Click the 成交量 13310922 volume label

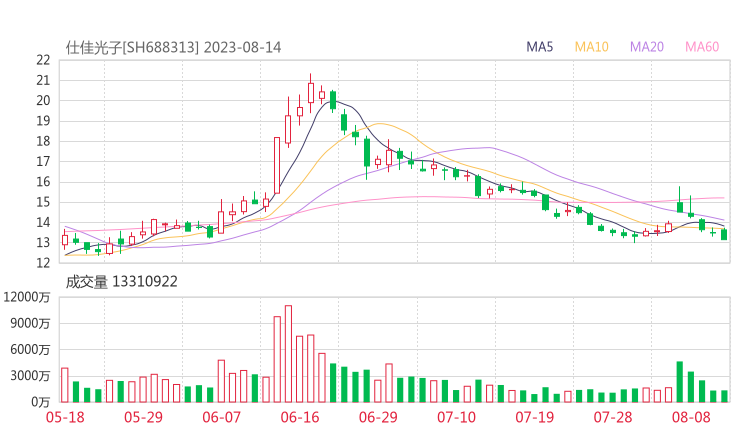(x=121, y=282)
